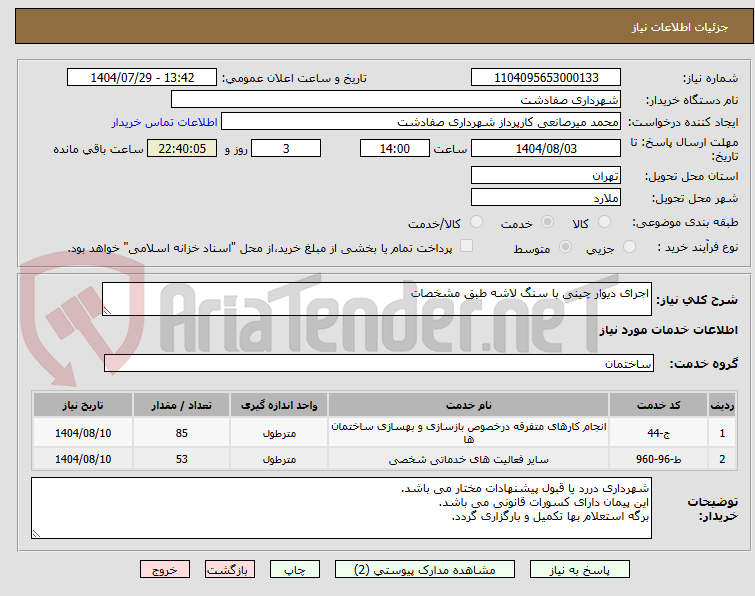Screen dimensions: 755x596
Task: Click quantity cell 53
Action: point(182,459)
